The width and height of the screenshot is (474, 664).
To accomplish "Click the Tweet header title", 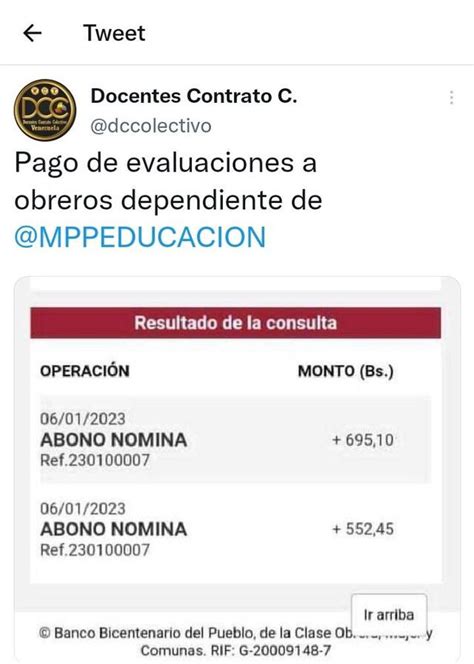I will (x=114, y=33).
